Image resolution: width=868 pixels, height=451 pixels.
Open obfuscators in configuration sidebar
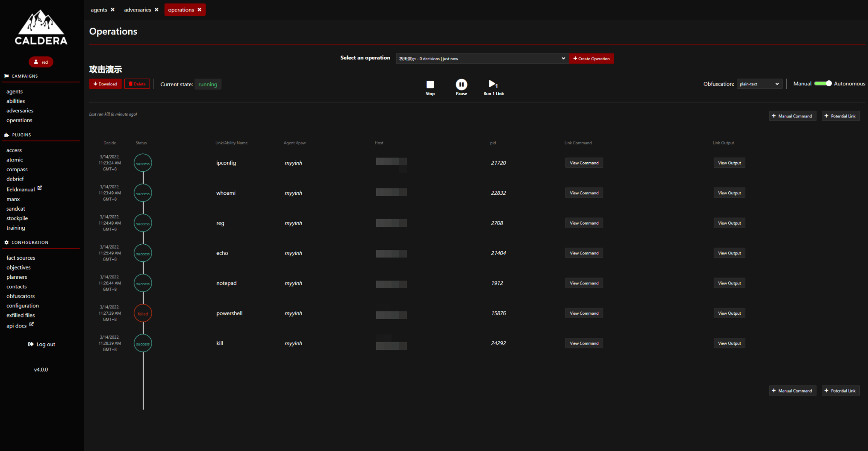pos(21,296)
